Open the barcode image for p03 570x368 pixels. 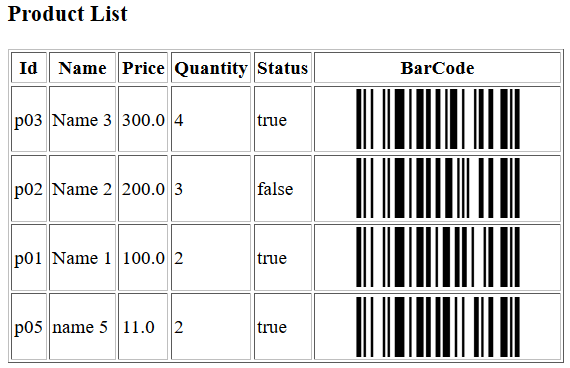(x=438, y=119)
